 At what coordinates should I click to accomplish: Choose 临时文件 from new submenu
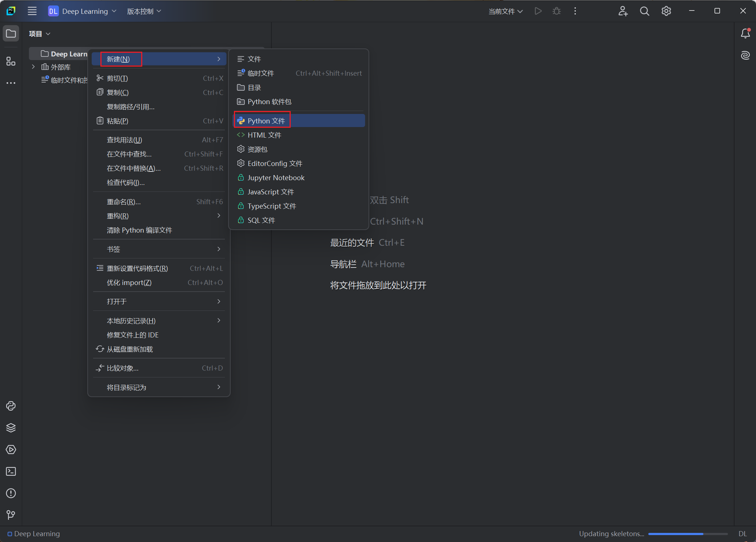tap(299, 73)
